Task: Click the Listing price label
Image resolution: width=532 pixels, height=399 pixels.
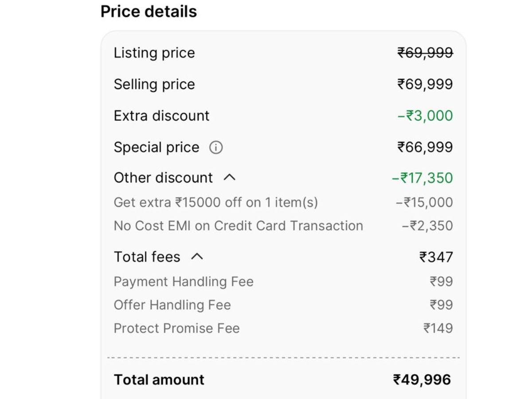Action: [x=154, y=53]
